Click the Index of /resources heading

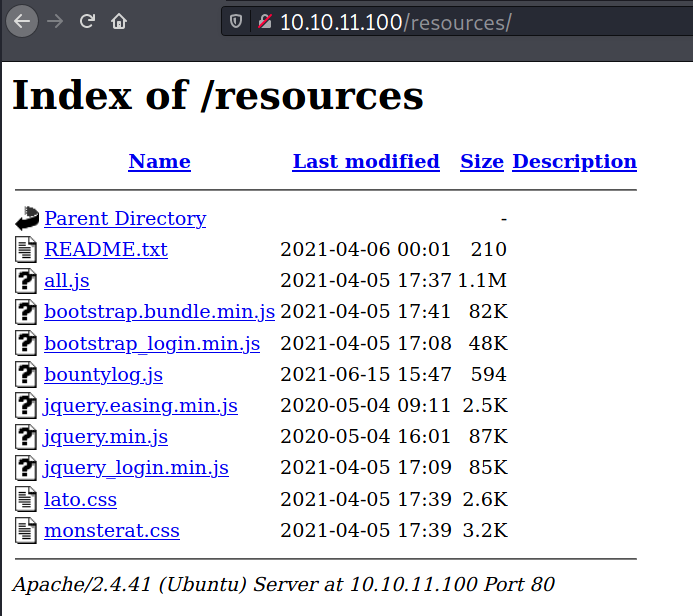(x=218, y=95)
